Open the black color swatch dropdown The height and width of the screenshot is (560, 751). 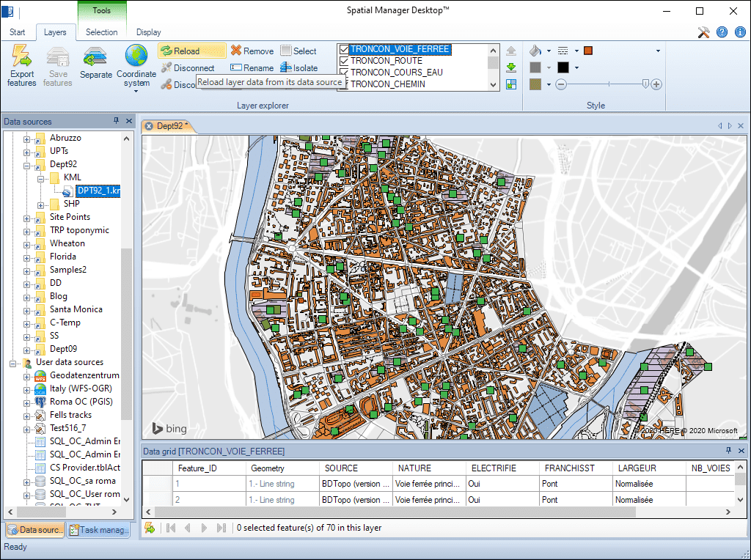[x=576, y=67]
